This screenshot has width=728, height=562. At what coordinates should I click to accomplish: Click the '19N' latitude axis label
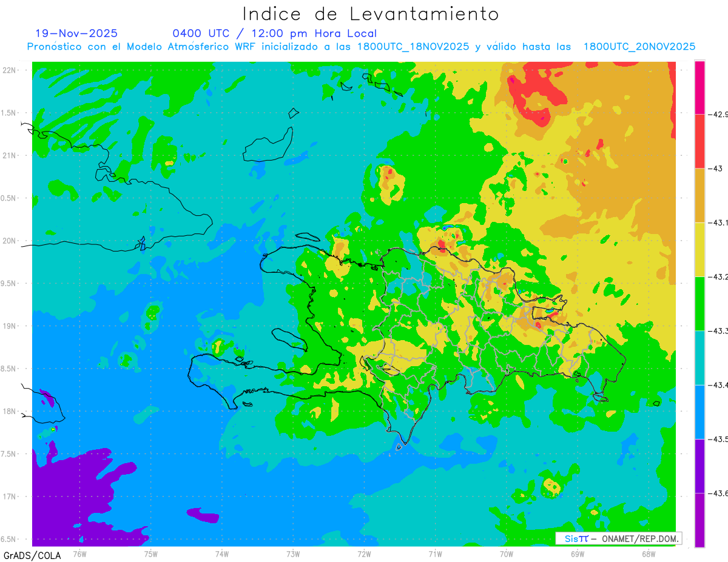tap(10, 326)
